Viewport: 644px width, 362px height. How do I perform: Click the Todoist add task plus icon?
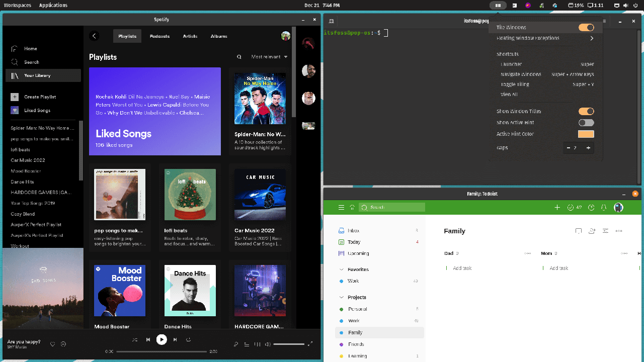(557, 207)
